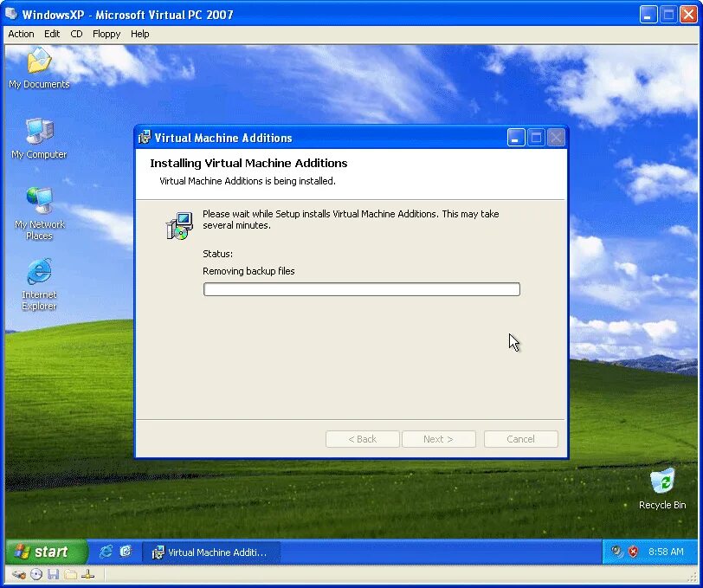Click the Back button in setup
Image resolution: width=703 pixels, height=588 pixels.
(362, 439)
